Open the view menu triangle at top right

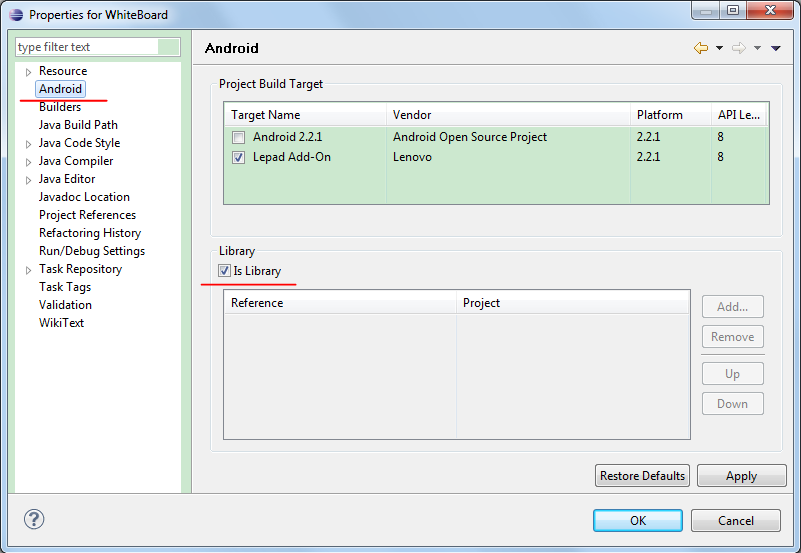pos(775,48)
